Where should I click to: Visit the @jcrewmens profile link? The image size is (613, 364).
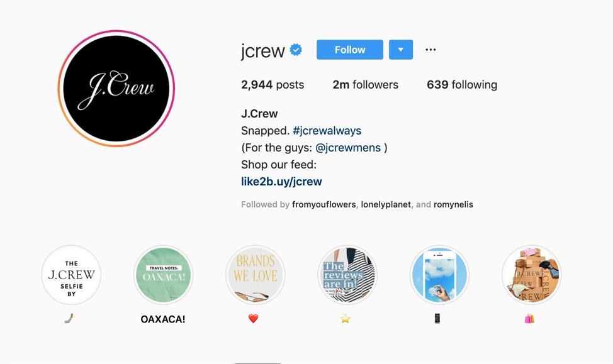pos(347,148)
